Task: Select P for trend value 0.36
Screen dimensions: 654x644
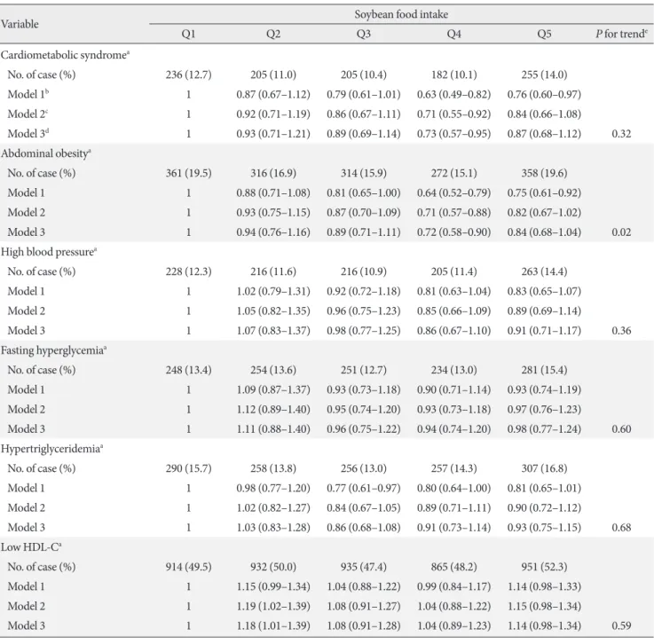Action: pos(621,331)
